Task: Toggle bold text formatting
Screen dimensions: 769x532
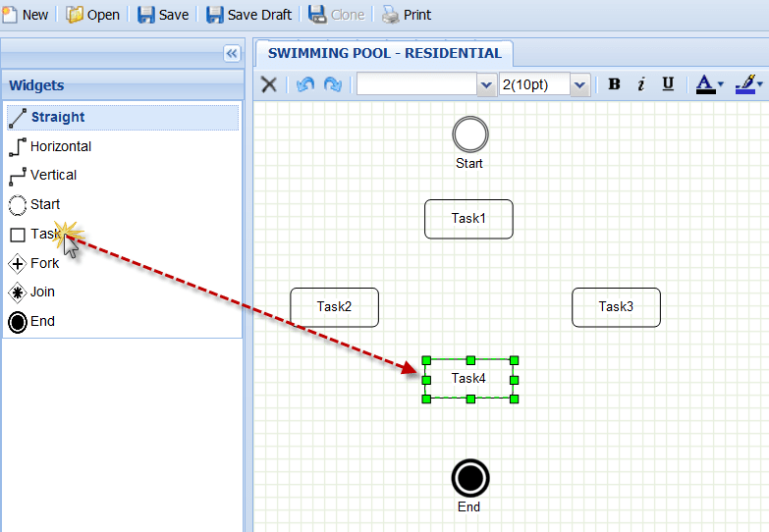Action: tap(614, 84)
